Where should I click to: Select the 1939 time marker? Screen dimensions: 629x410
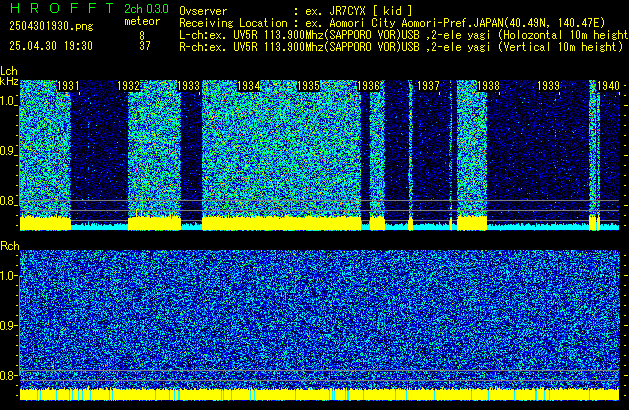coord(548,86)
